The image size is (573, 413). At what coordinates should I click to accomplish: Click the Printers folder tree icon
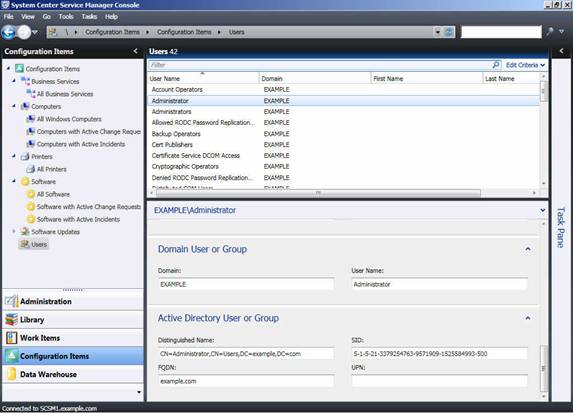(25, 156)
